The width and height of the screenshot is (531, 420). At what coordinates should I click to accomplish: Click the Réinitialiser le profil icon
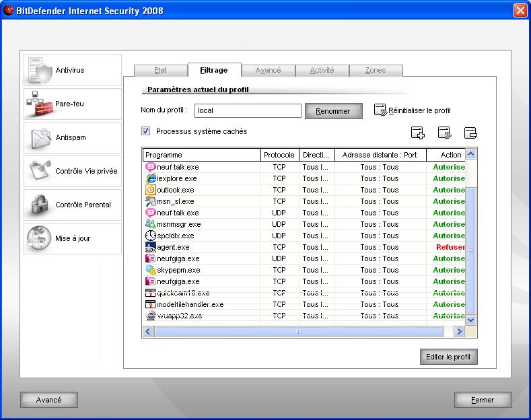(380, 110)
